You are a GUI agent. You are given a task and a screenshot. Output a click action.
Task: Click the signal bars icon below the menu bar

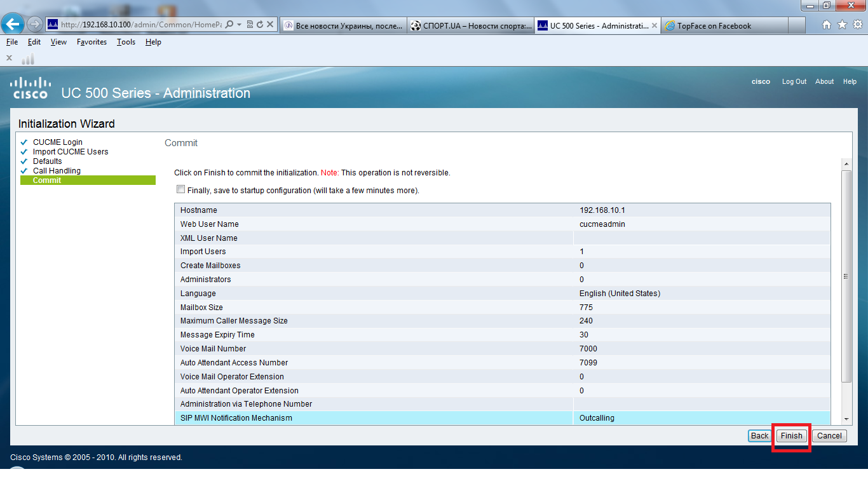27,59
